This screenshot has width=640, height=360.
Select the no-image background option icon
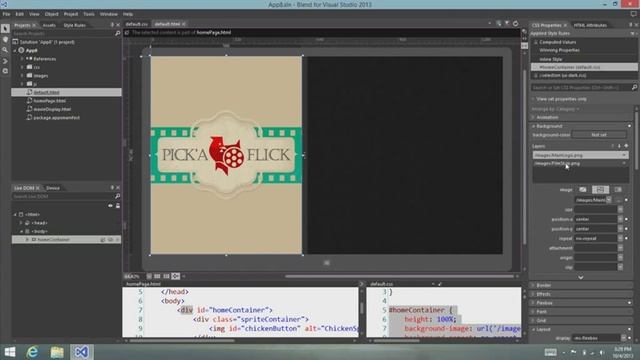pos(582,189)
